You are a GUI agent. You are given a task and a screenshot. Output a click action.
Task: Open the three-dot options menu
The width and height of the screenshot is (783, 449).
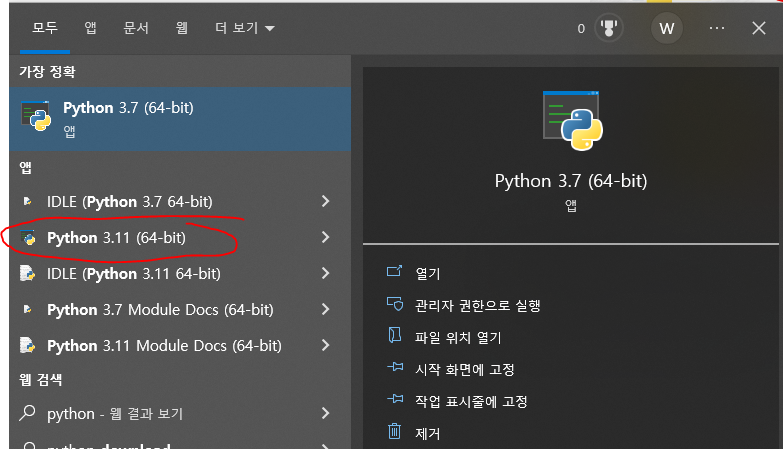(717, 28)
